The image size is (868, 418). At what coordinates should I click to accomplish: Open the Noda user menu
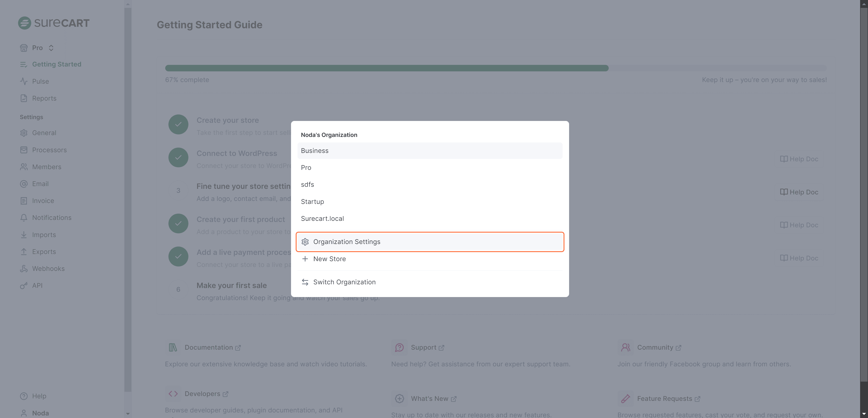(40, 413)
